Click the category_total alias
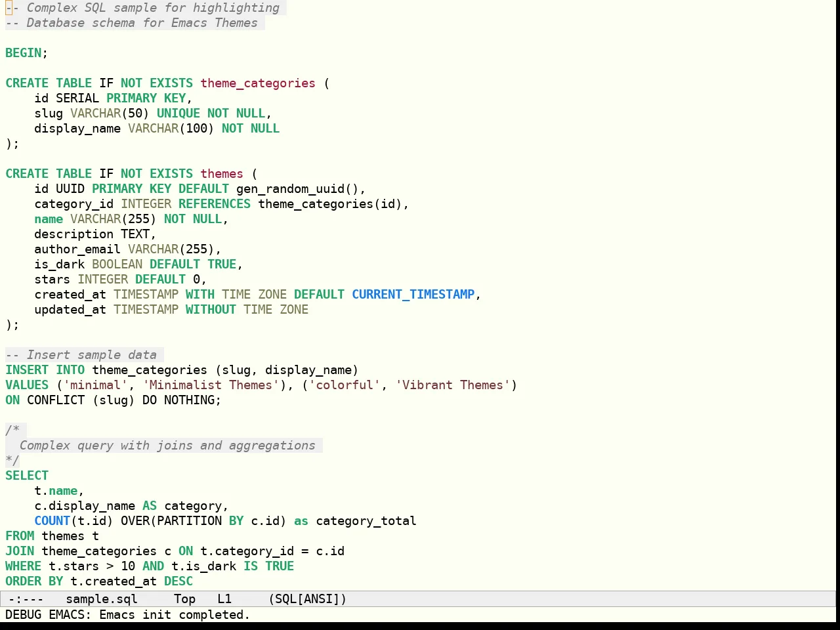Image resolution: width=840 pixels, height=630 pixels. point(366,521)
